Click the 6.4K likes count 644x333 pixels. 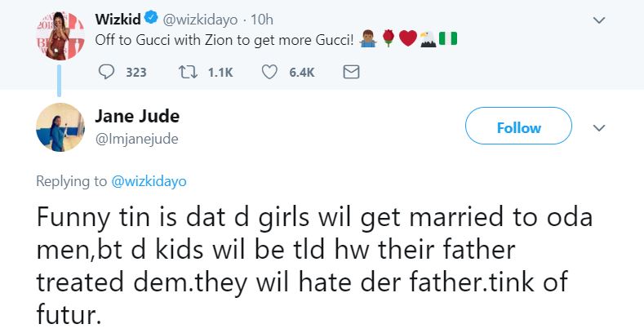click(x=302, y=72)
